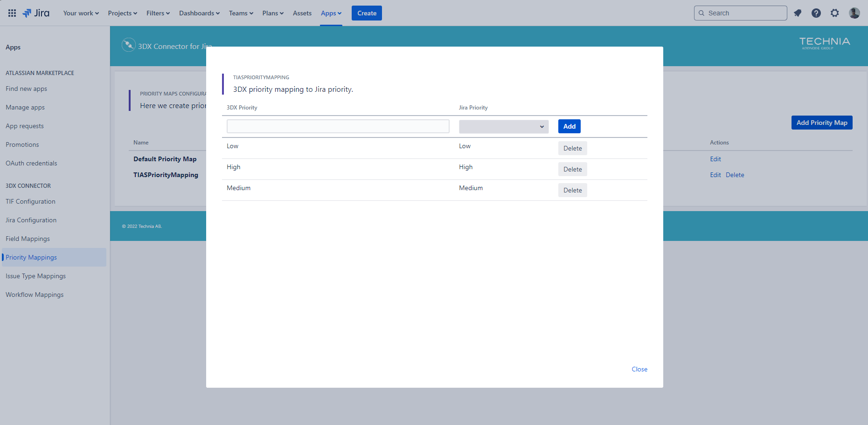Screen dimensions: 868x425
Task: Open the Filters dropdown
Action: click(158, 13)
